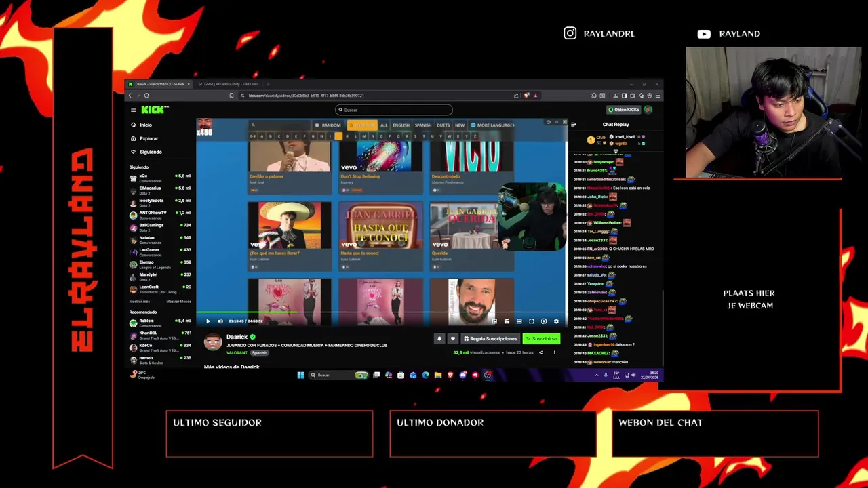Click the heart follow button
The width and height of the screenshot is (868, 488).
(x=453, y=339)
